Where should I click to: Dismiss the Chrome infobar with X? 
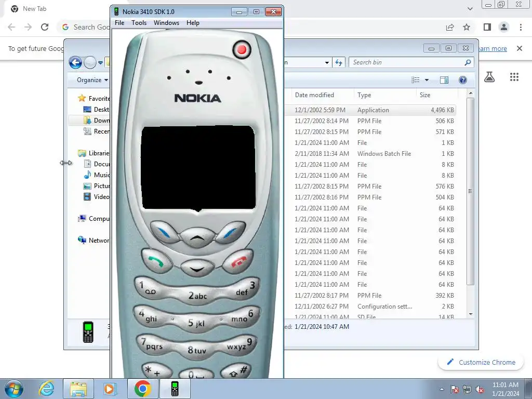(x=520, y=48)
